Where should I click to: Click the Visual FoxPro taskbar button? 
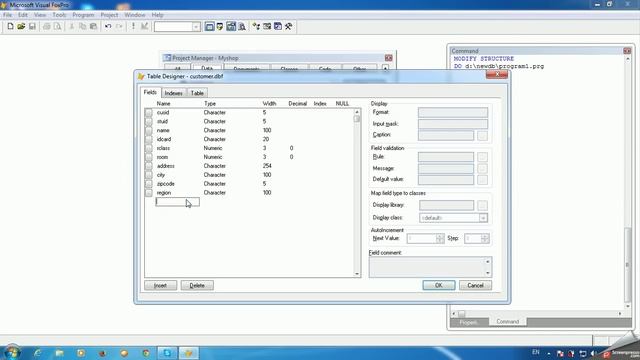click(x=189, y=353)
